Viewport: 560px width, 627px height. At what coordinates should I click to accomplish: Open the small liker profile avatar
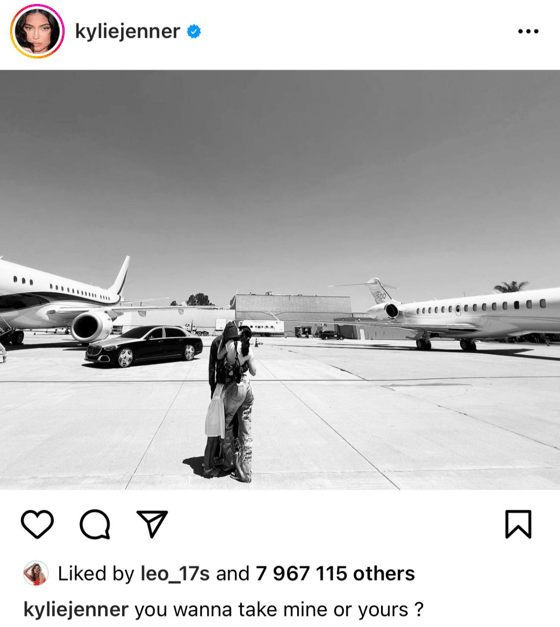[36, 573]
